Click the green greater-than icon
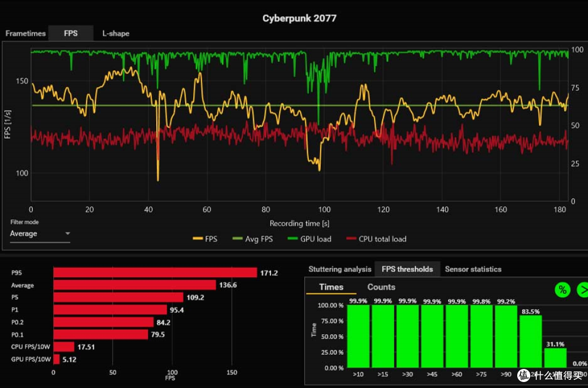Screen dimensions: 588x388 pyautogui.click(x=582, y=290)
